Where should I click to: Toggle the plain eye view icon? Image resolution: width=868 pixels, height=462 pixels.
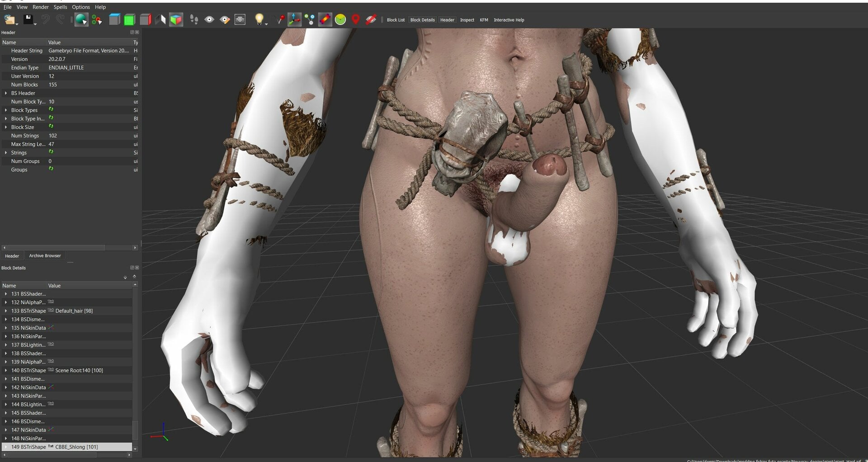coord(209,19)
